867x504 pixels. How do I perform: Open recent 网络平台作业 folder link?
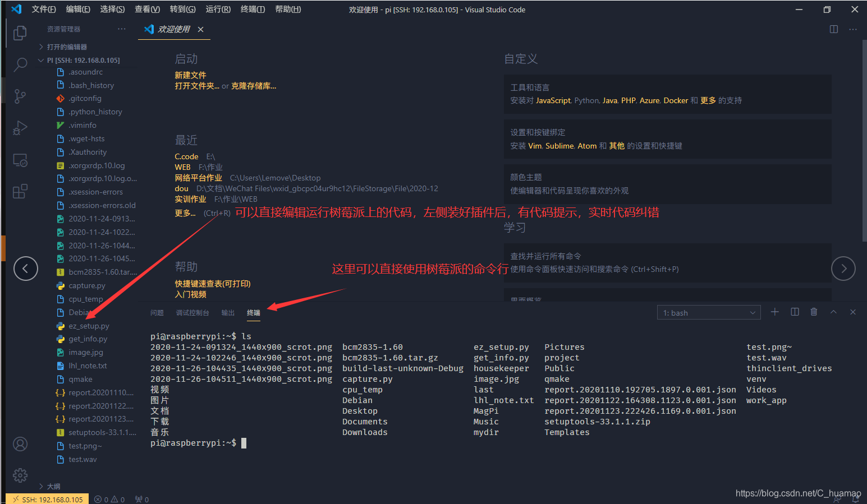point(198,178)
